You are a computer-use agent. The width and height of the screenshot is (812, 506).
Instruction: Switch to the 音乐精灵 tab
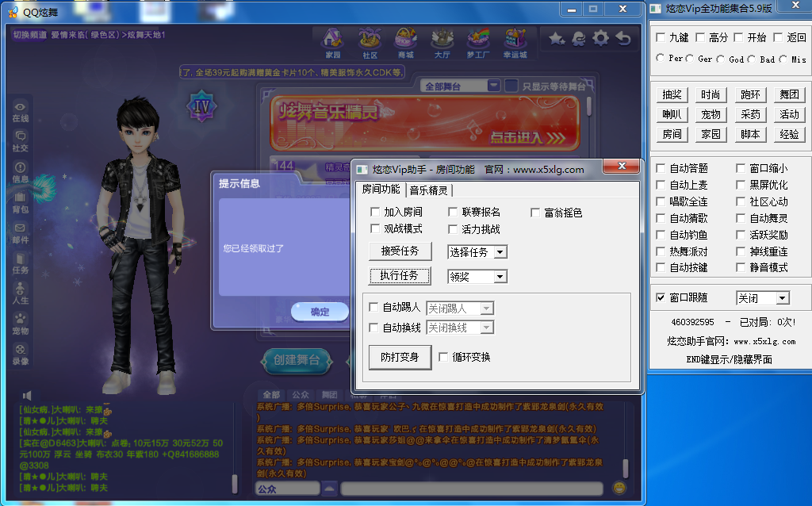coord(428,190)
